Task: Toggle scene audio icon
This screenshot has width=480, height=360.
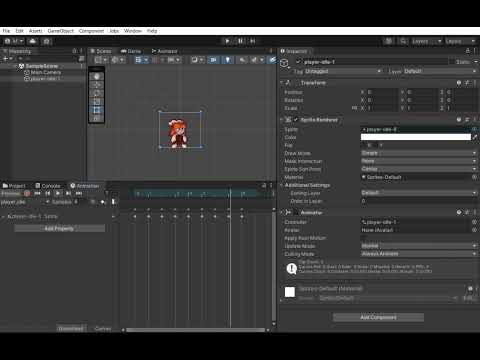Action: point(242,60)
